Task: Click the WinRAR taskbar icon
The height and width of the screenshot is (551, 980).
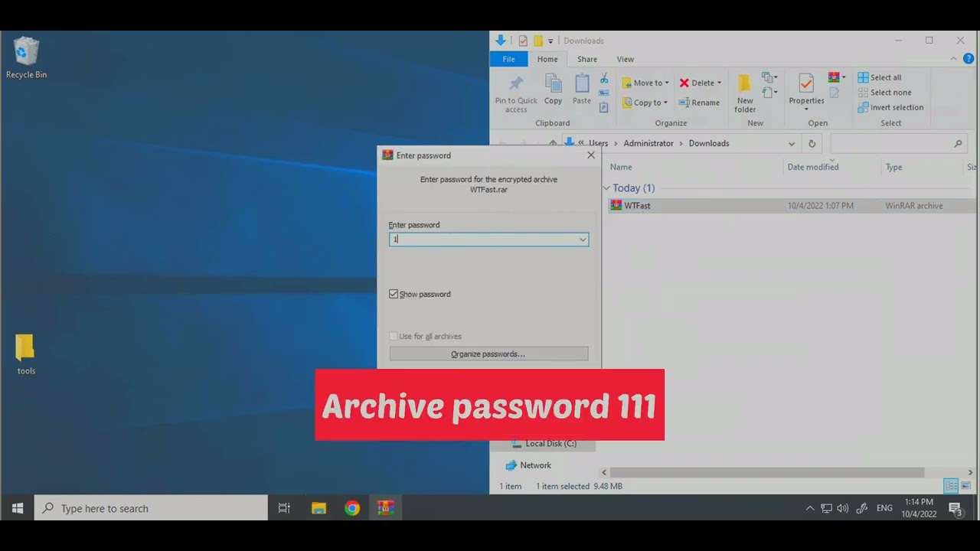Action: click(x=386, y=508)
